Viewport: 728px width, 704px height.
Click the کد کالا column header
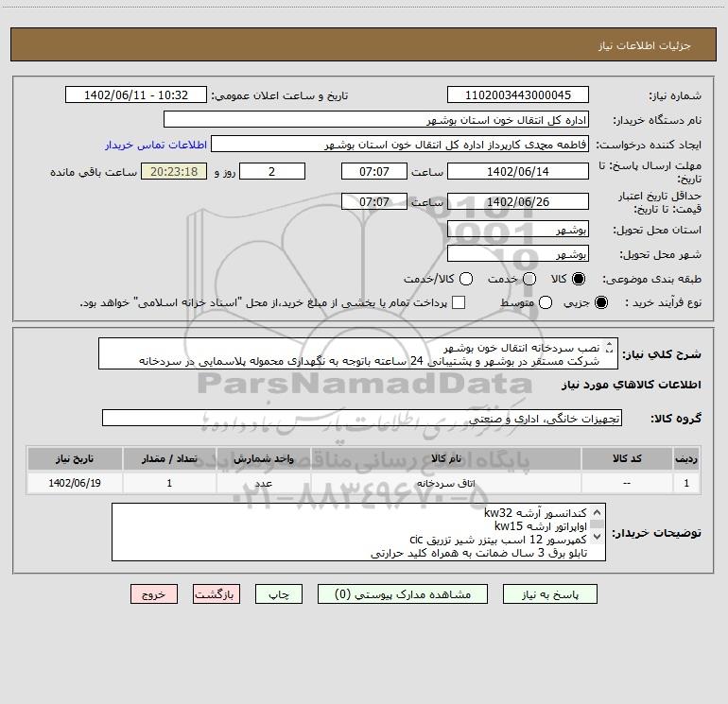(x=627, y=458)
